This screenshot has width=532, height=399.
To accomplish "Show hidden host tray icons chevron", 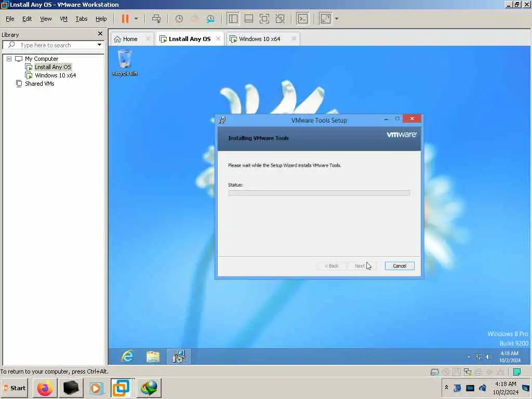I will coord(446,388).
